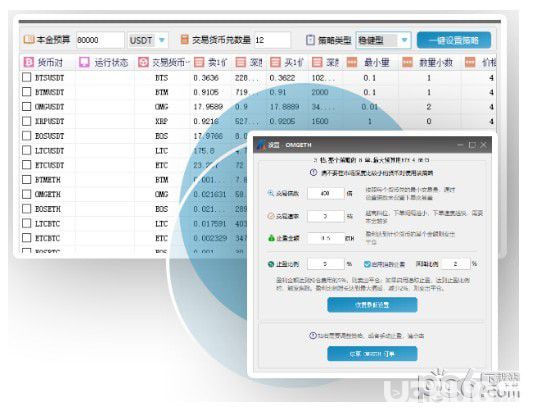Click the 1500 depth cell in XRPUSDT row
The image size is (533, 415).
(320, 121)
